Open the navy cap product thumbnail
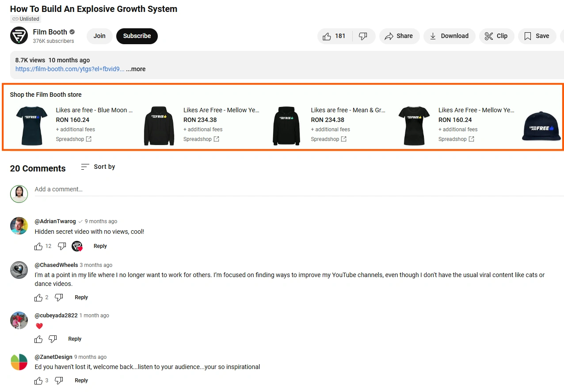The width and height of the screenshot is (564, 392). coord(541,126)
